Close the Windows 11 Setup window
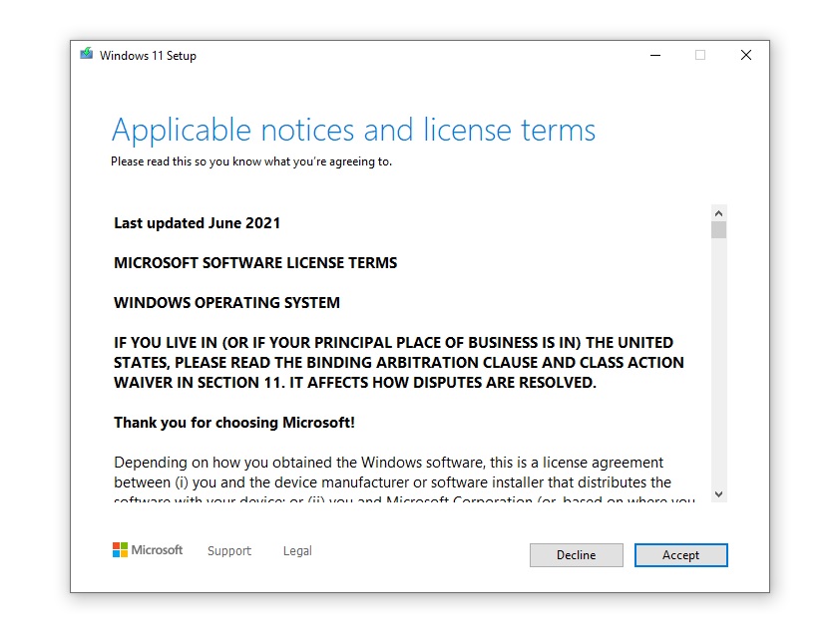The width and height of the screenshot is (840, 637). [745, 55]
